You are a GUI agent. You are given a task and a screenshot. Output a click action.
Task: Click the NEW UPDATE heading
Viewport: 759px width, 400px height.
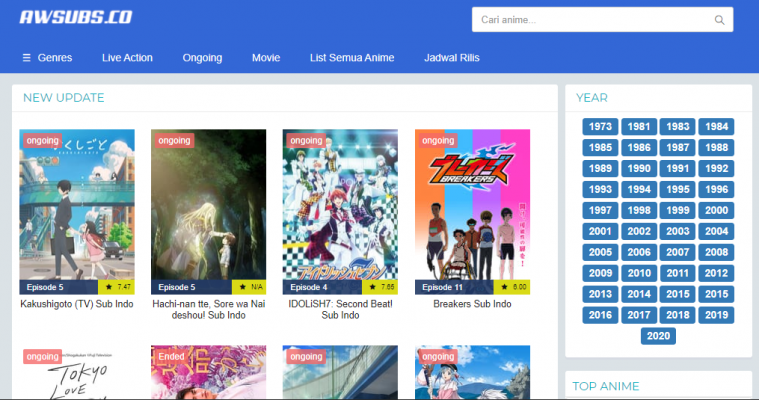coord(63,98)
